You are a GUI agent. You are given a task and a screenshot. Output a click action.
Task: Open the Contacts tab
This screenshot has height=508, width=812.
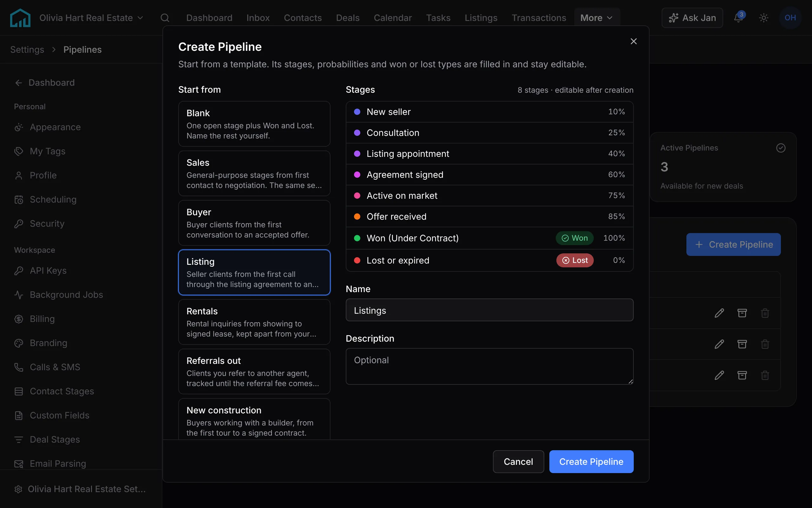tap(303, 18)
